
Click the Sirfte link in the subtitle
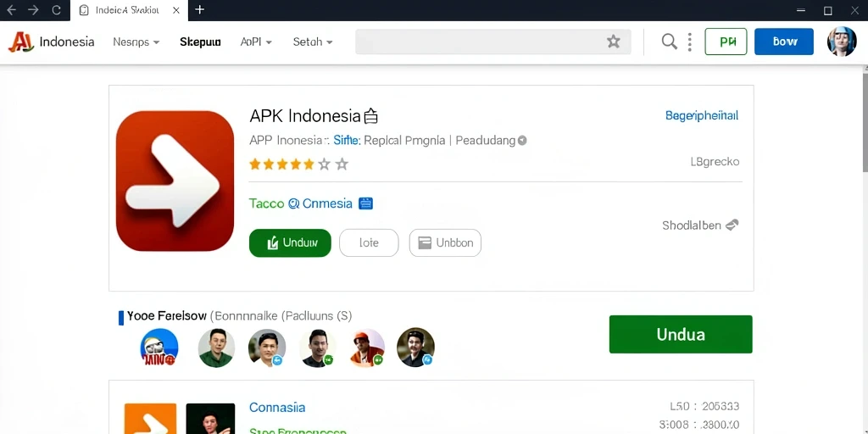tap(347, 141)
